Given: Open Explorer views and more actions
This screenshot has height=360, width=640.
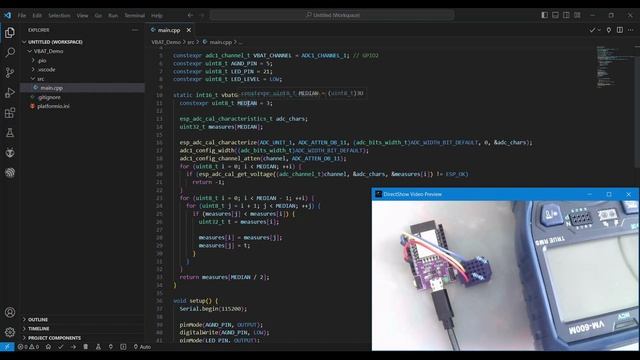Looking at the screenshot, I should pyautogui.click(x=135, y=30).
